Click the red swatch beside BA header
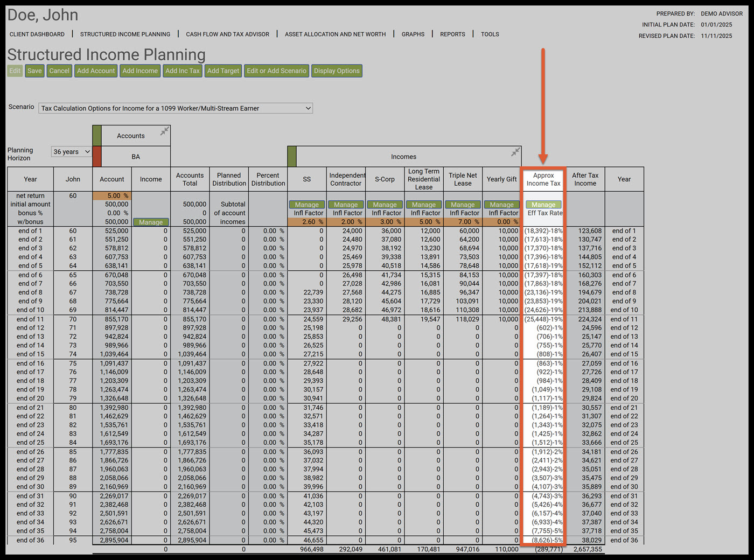The height and width of the screenshot is (560, 754). click(x=97, y=157)
